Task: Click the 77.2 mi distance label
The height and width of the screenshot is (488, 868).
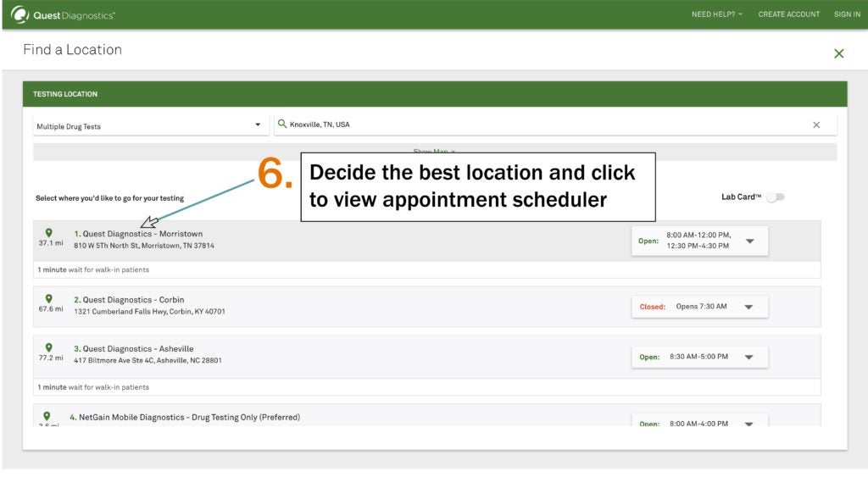Action: pyautogui.click(x=51, y=358)
